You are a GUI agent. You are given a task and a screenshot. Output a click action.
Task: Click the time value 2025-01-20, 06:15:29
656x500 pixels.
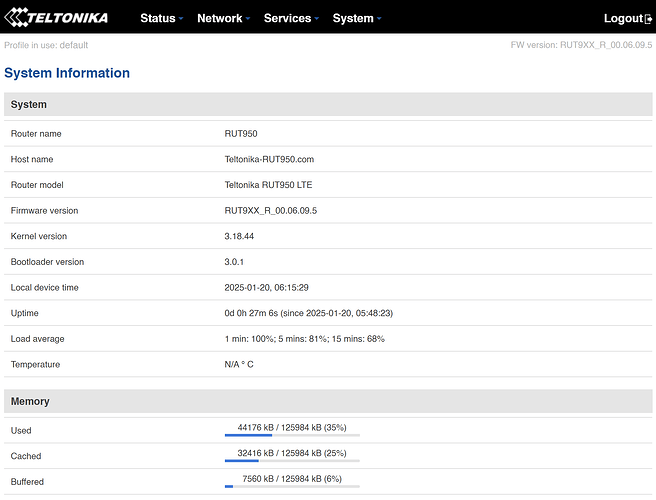pos(266,287)
